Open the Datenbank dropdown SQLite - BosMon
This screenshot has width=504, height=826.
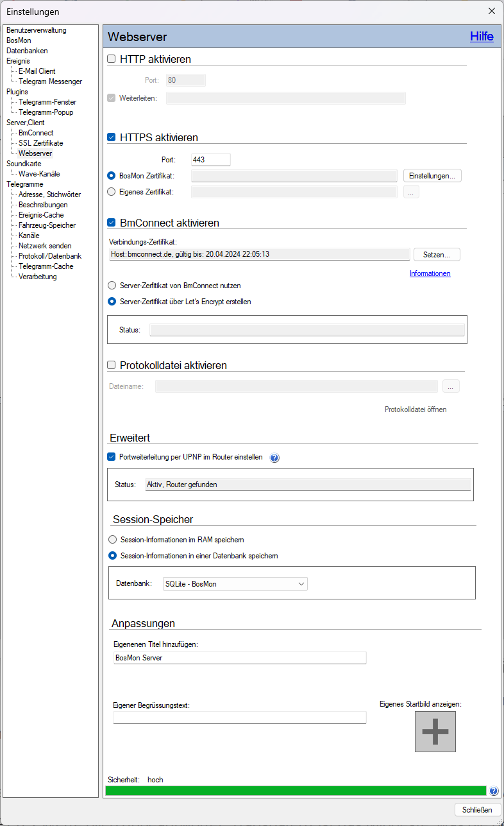coord(235,584)
